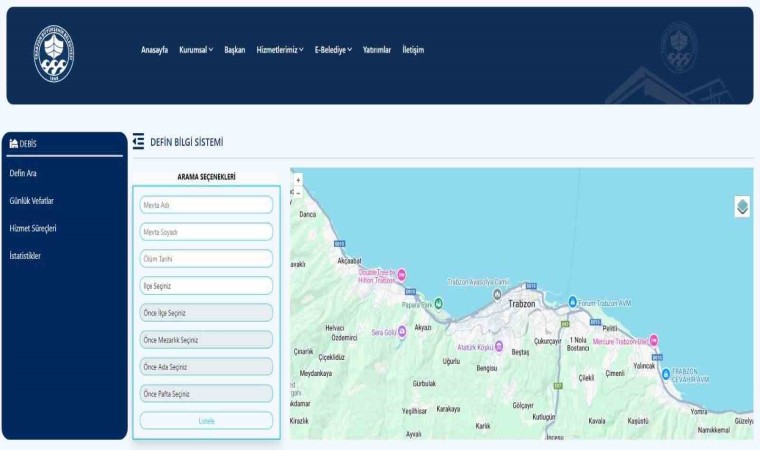Click the Sera Gölü map marker

pos(402,332)
